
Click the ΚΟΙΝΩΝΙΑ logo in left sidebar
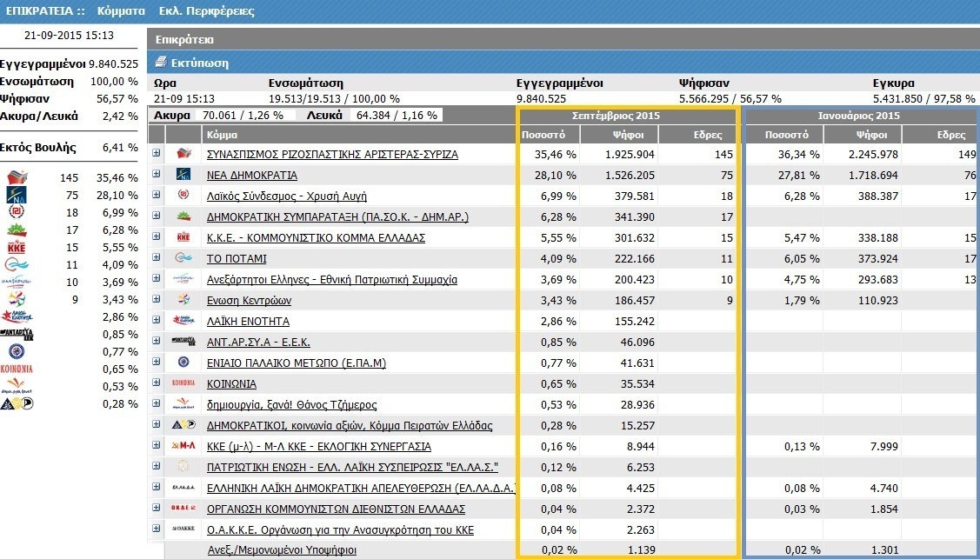pyautogui.click(x=17, y=369)
